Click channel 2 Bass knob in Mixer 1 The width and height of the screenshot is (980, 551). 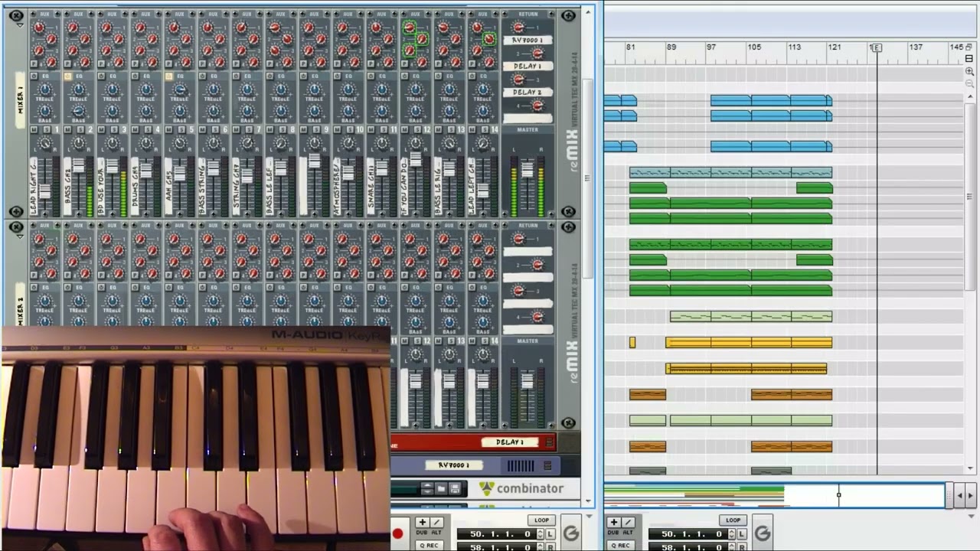pos(79,110)
